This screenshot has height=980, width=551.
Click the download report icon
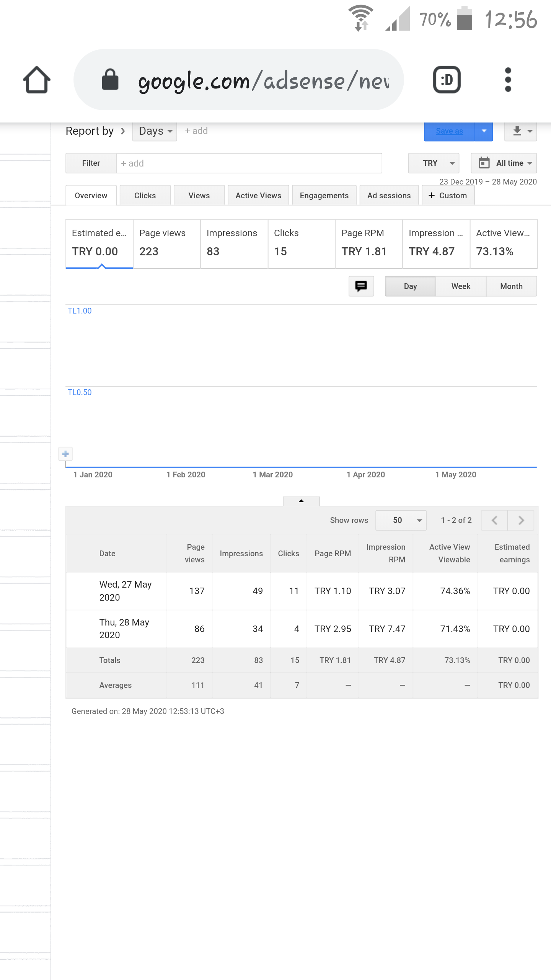pos(520,131)
